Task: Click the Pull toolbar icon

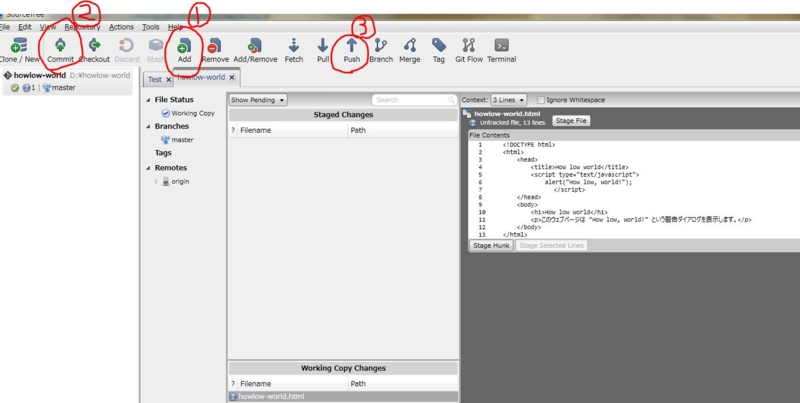Action: click(322, 45)
